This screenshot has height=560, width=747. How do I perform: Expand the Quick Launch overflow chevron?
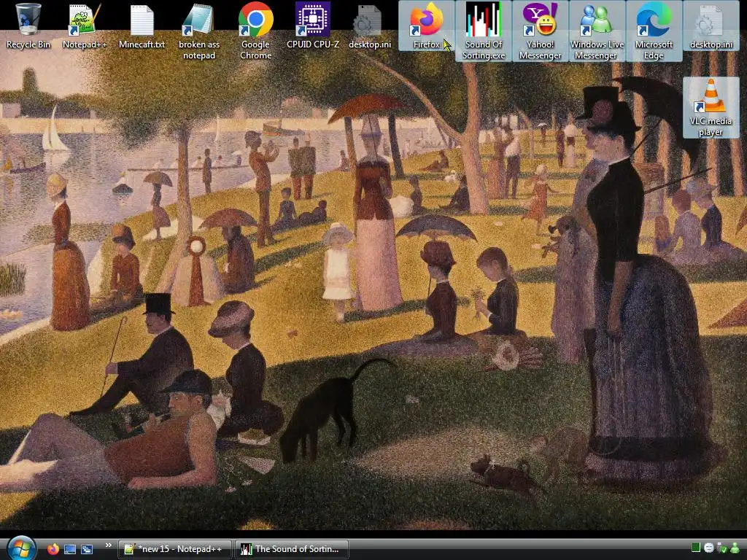108,545
